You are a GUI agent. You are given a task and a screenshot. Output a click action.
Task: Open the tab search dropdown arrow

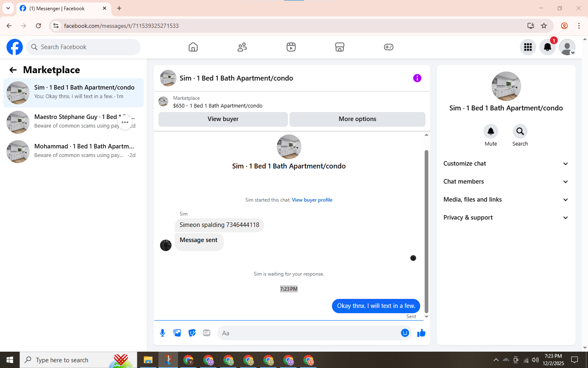[x=8, y=8]
